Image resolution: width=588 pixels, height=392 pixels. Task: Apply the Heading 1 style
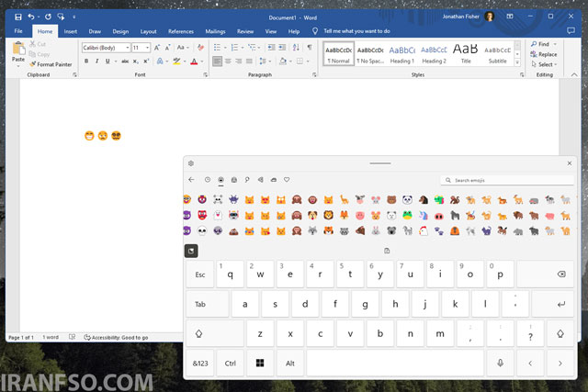tap(401, 54)
